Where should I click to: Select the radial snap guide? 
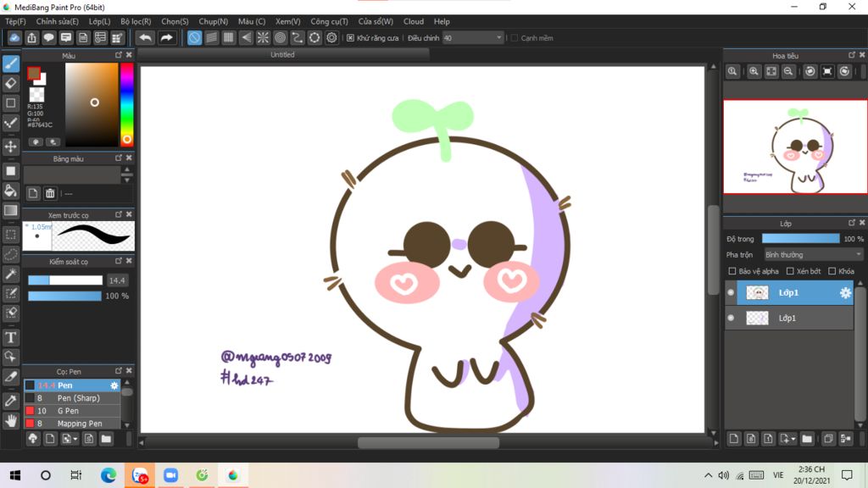(x=263, y=37)
